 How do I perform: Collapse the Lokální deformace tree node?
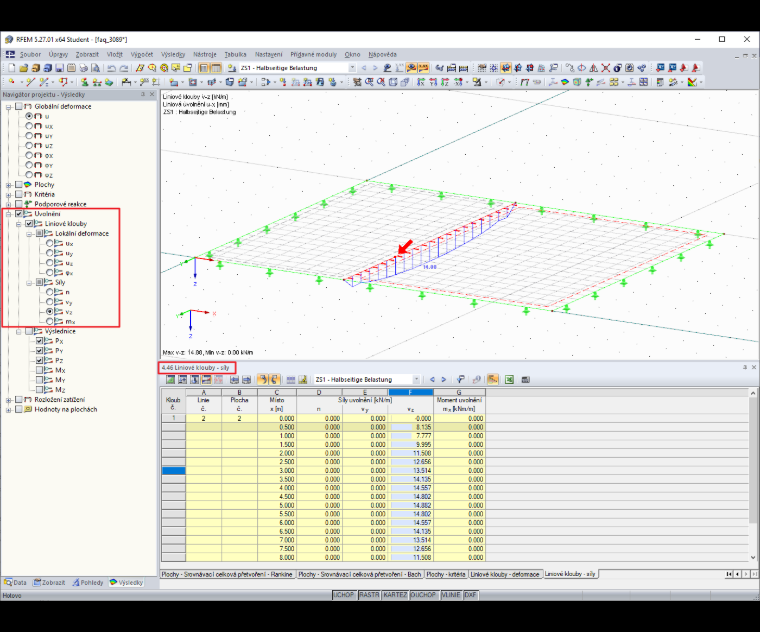point(29,234)
